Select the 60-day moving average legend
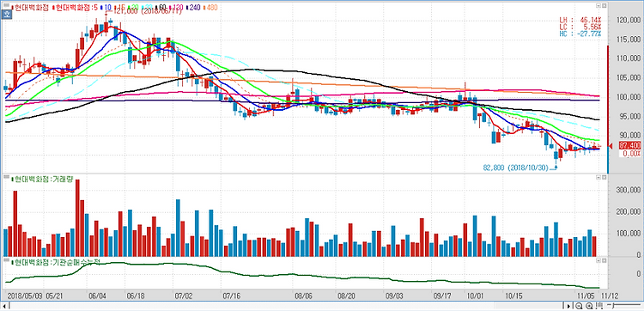 coord(161,8)
